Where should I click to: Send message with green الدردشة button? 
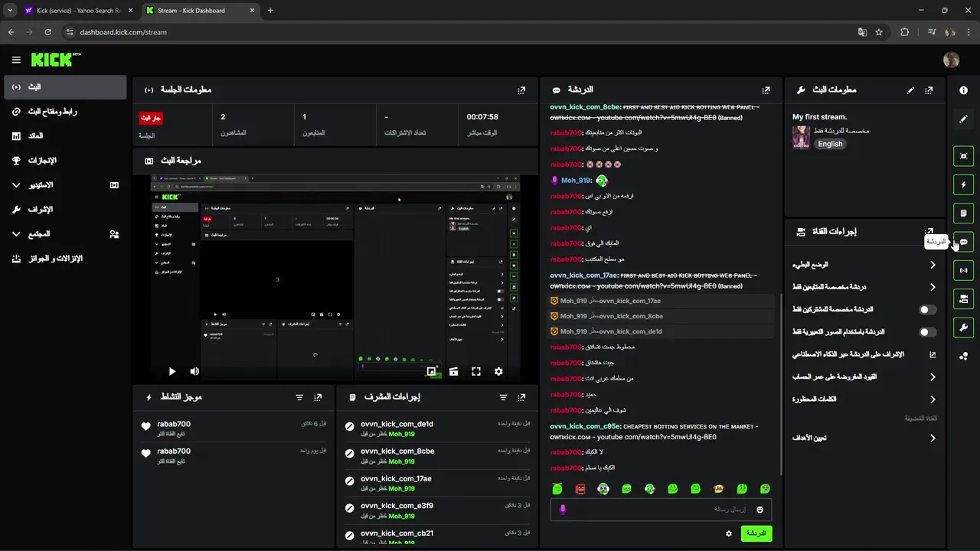click(756, 533)
